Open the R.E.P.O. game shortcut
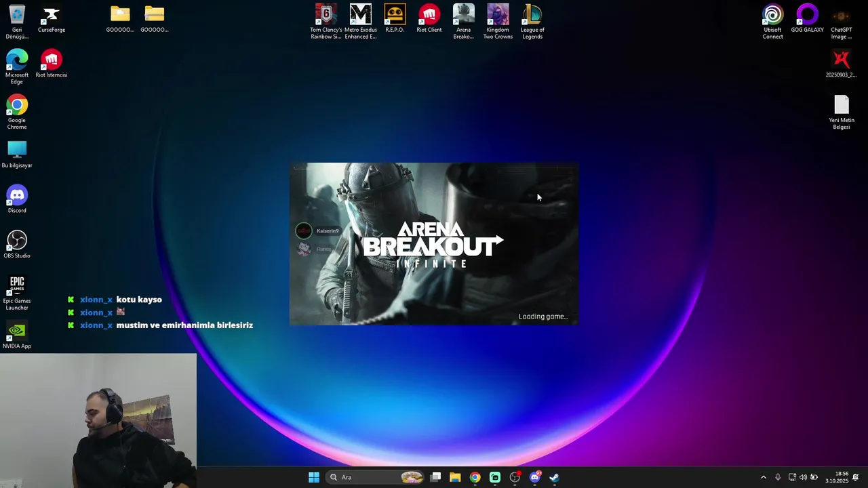 (395, 19)
